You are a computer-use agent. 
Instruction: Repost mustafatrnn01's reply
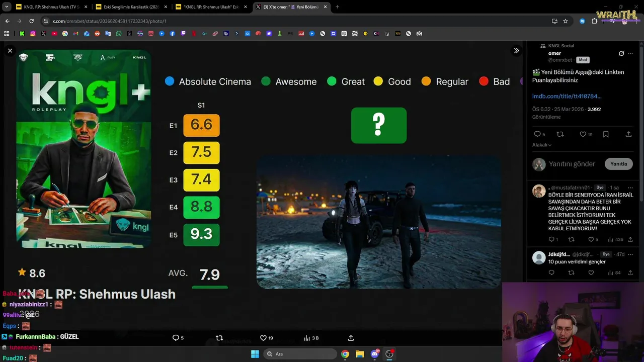(x=571, y=239)
